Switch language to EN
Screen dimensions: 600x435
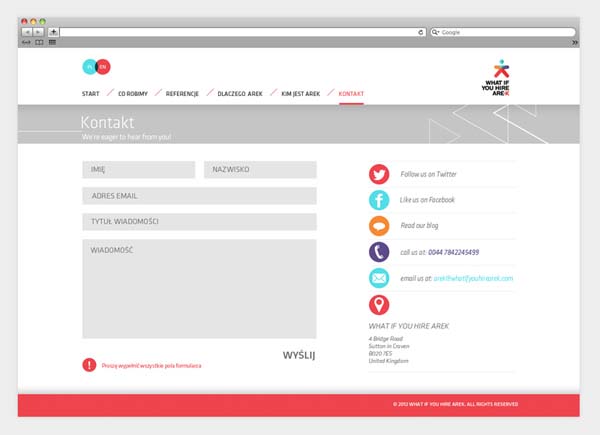point(103,67)
